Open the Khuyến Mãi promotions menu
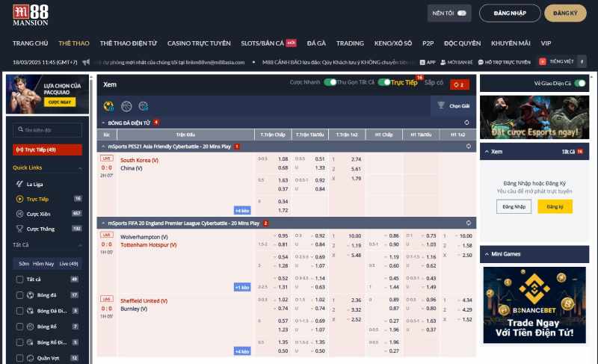Image resolution: width=598 pixels, height=364 pixels. tap(511, 43)
